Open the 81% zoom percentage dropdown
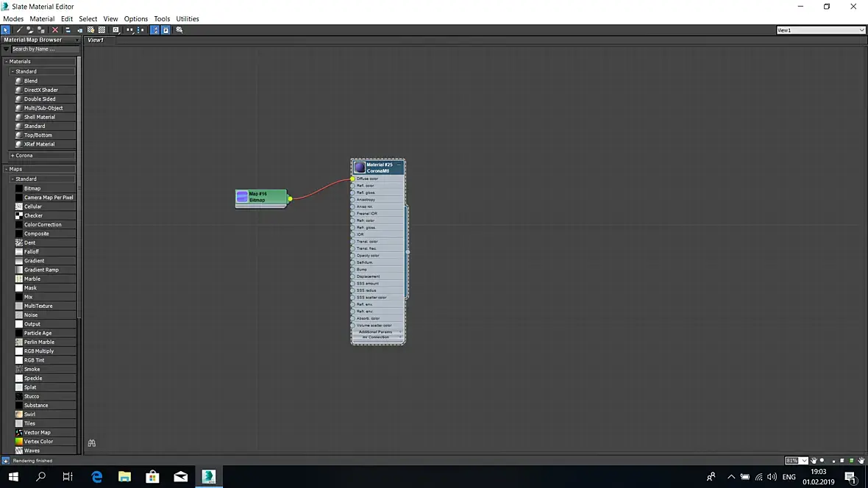This screenshot has height=488, width=868. pos(804,460)
